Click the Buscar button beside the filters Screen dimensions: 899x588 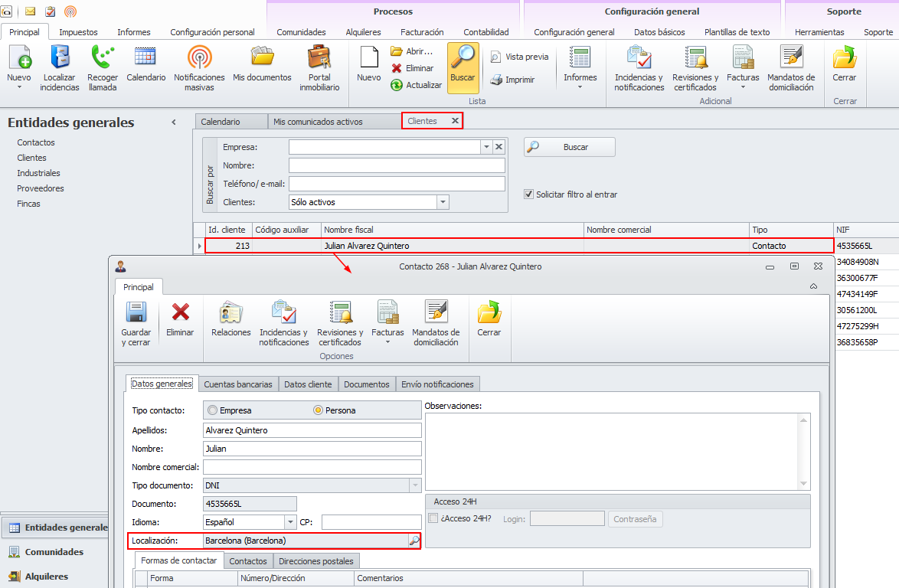[569, 147]
